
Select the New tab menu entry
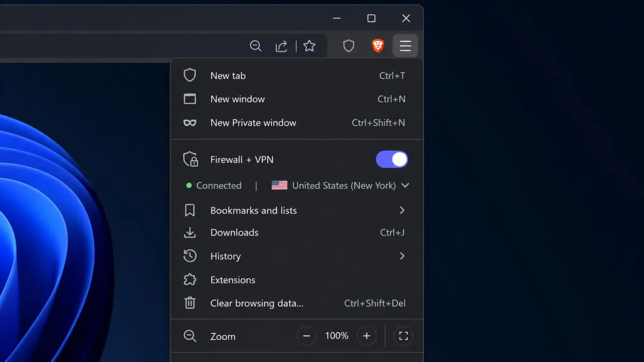point(297,76)
